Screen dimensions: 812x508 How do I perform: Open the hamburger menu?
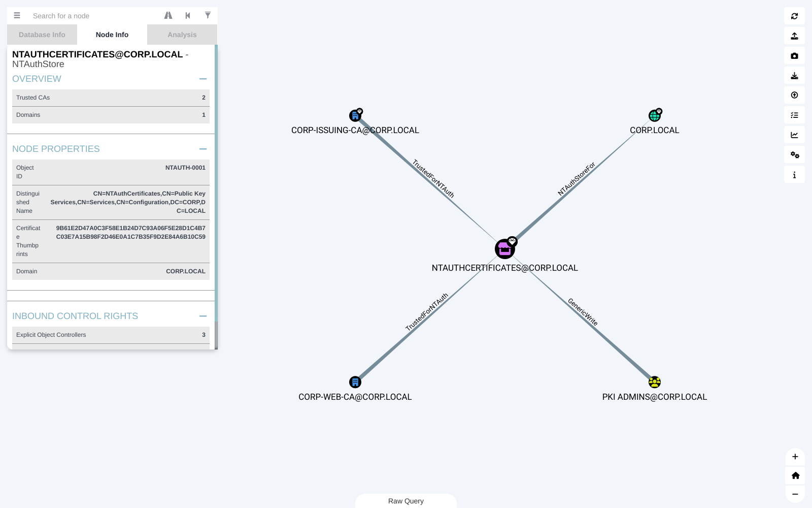coord(17,16)
